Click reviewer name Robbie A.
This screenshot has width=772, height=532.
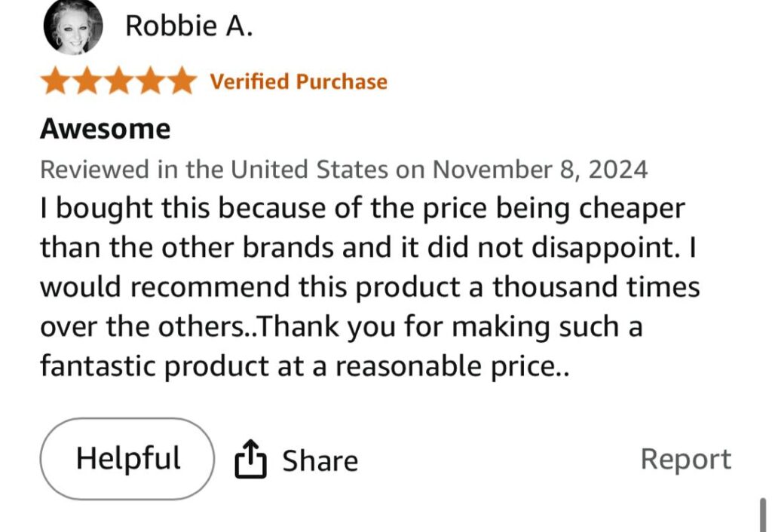tap(189, 26)
